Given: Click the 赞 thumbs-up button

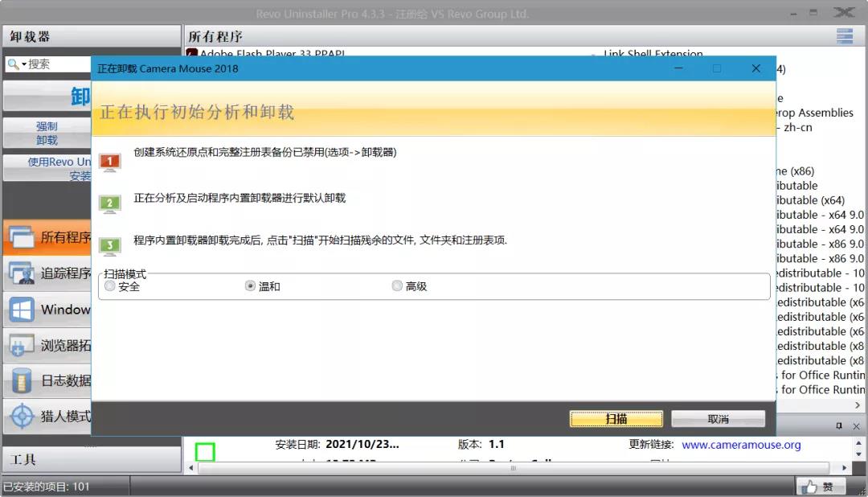Looking at the screenshot, I should (821, 487).
